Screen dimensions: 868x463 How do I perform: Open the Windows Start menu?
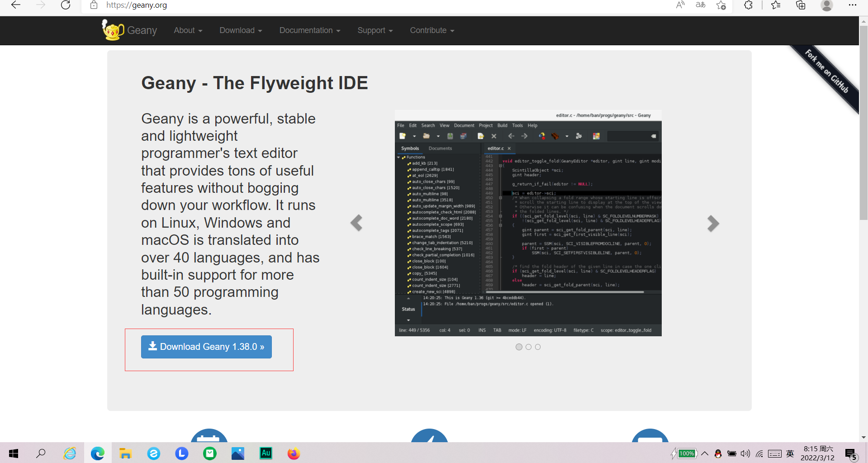[14, 453]
